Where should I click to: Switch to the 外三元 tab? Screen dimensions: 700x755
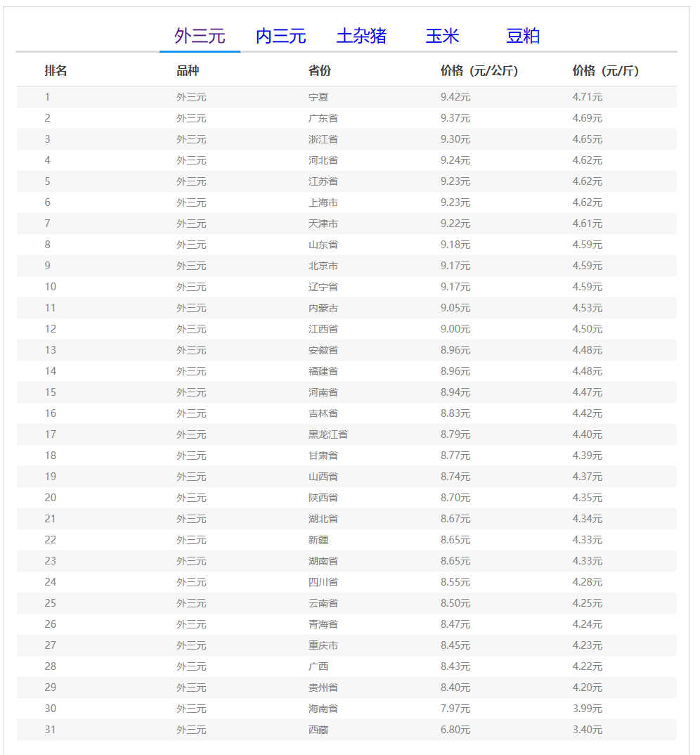[x=200, y=36]
